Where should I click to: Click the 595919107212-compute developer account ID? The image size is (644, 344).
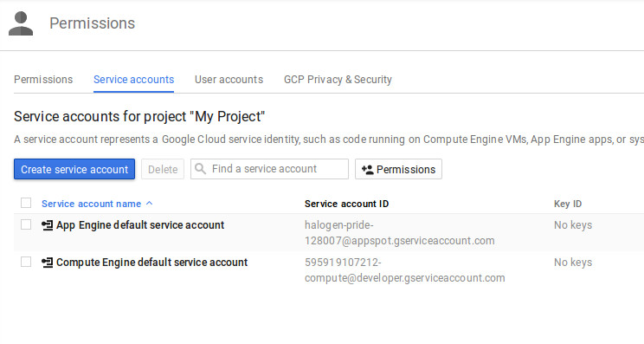click(404, 270)
